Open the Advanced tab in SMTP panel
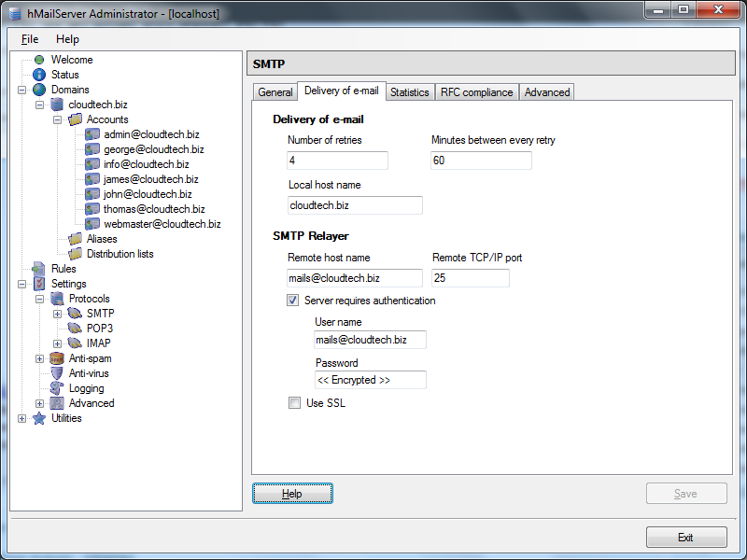This screenshot has height=560, width=747. point(547,91)
